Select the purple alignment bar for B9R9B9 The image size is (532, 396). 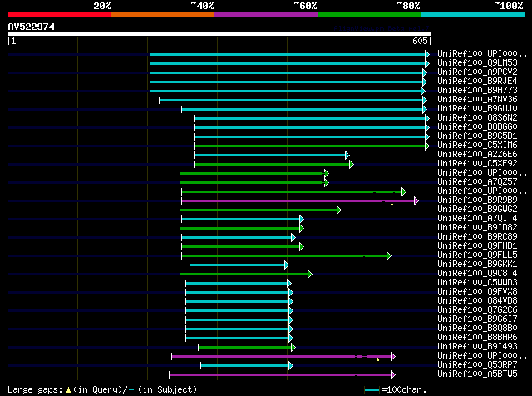point(298,201)
